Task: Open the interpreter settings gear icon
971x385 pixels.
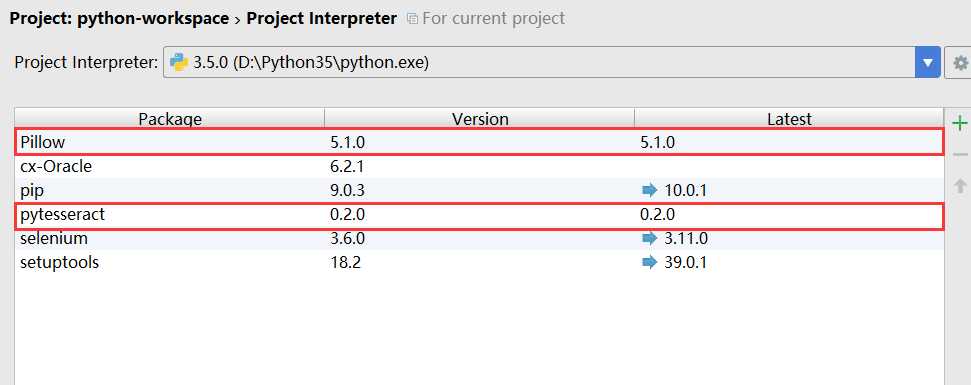Action: (x=959, y=63)
